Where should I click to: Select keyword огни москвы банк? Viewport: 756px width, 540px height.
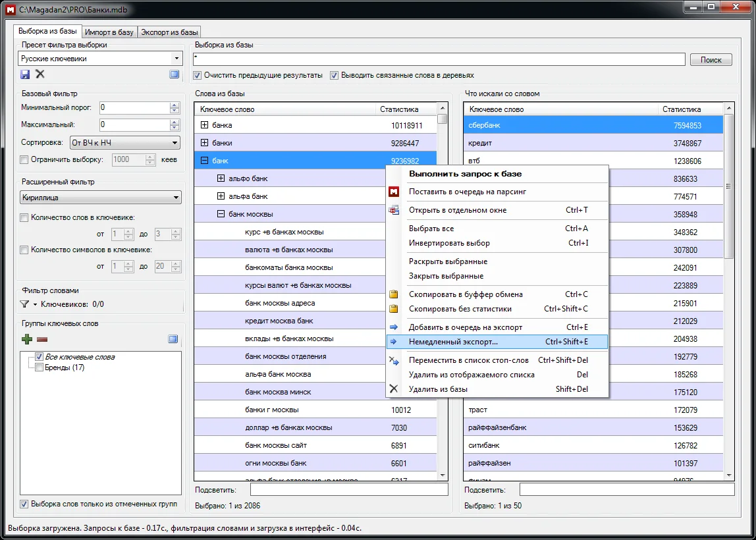(x=315, y=464)
